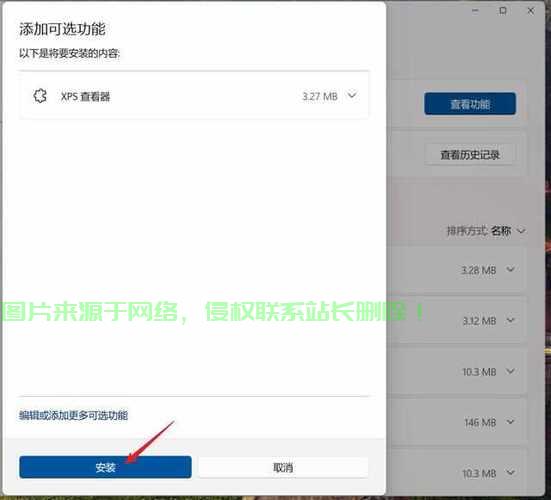
Task: Click the 3.12 MB size text
Action: coord(479,321)
